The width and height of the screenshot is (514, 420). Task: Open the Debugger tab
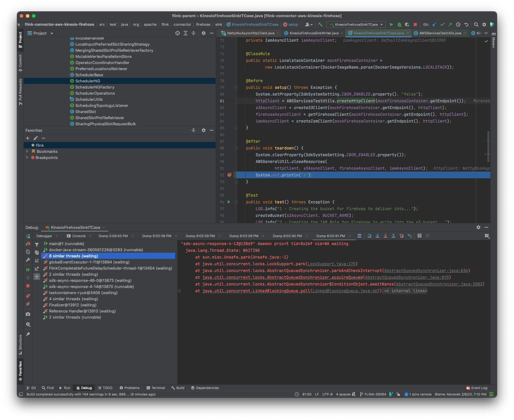[44, 236]
